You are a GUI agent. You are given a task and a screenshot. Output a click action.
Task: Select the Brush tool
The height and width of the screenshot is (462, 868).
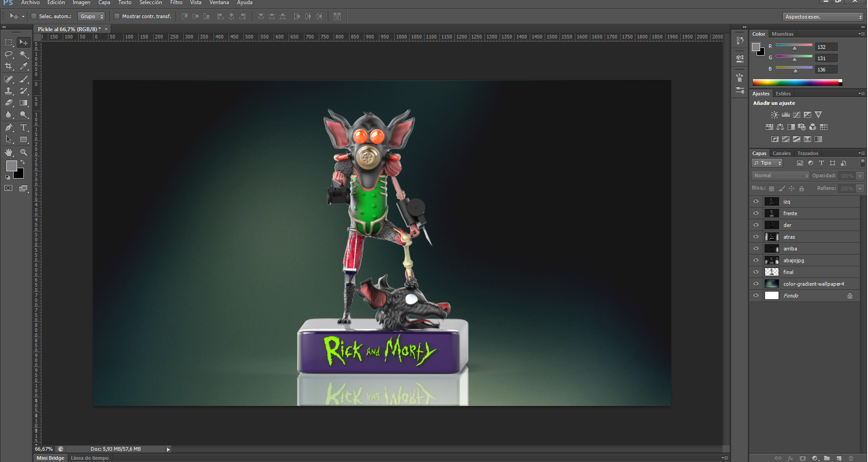tap(23, 79)
